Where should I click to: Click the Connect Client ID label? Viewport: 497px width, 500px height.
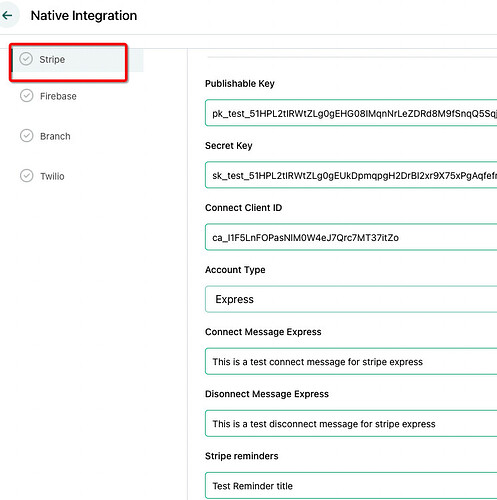point(243,208)
